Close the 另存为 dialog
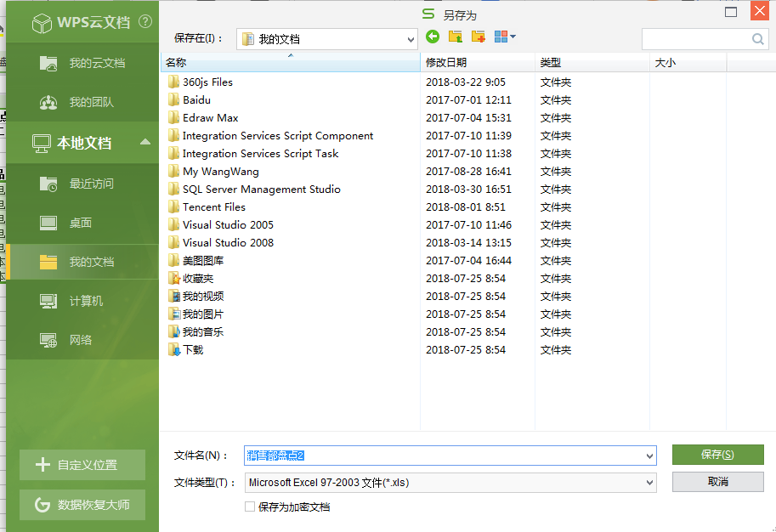Screen dimensions: 776x532 tap(760, 11)
